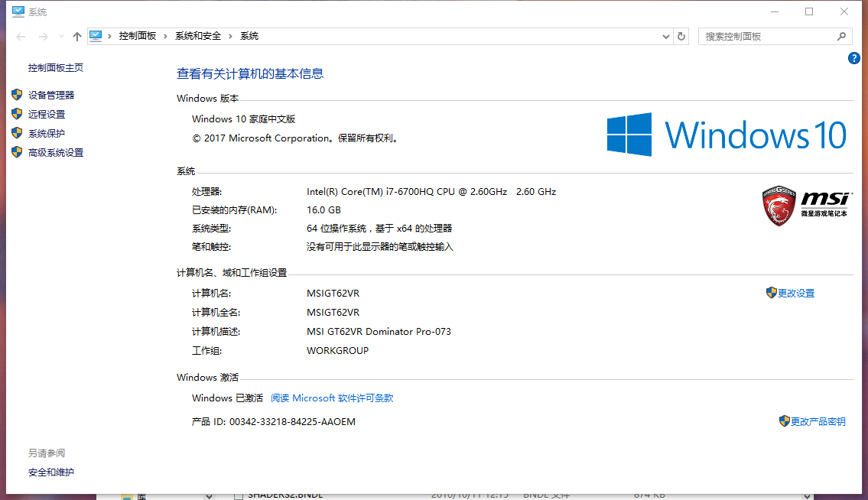Open 控制面板 breadcrumb
The width and height of the screenshot is (868, 500).
pyautogui.click(x=138, y=36)
